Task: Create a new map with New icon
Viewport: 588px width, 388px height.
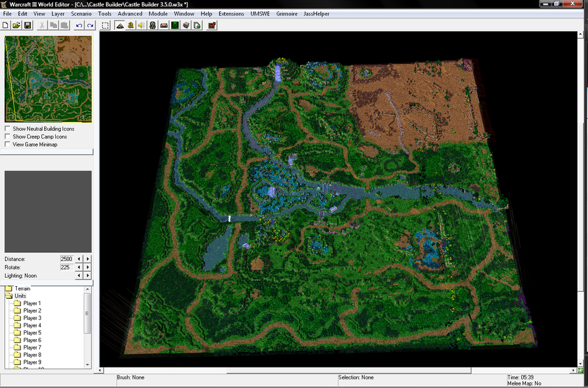Action: tap(6, 25)
